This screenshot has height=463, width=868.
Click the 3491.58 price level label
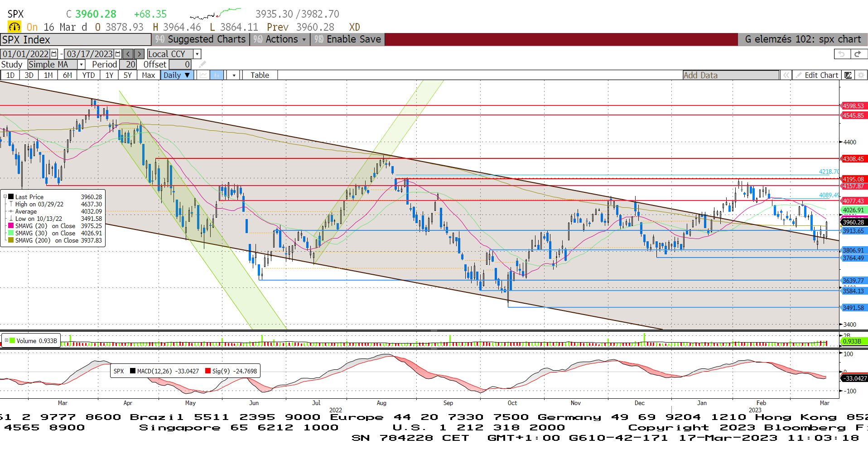[854, 308]
